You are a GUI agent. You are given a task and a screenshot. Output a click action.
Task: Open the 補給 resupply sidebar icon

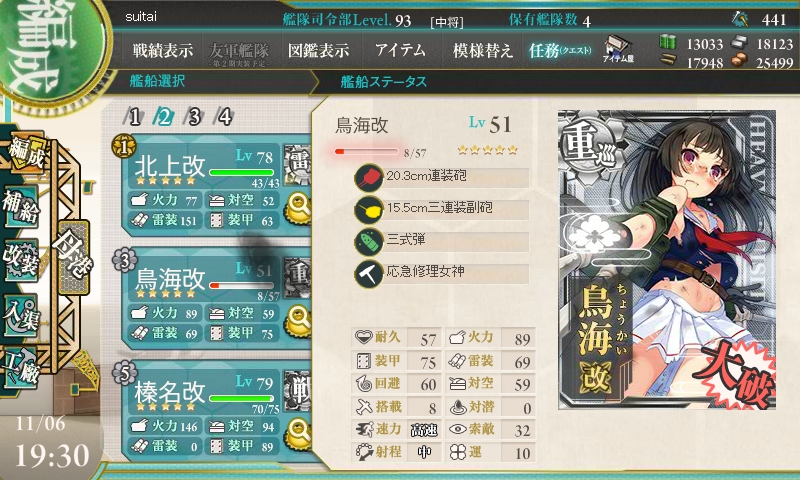click(21, 207)
